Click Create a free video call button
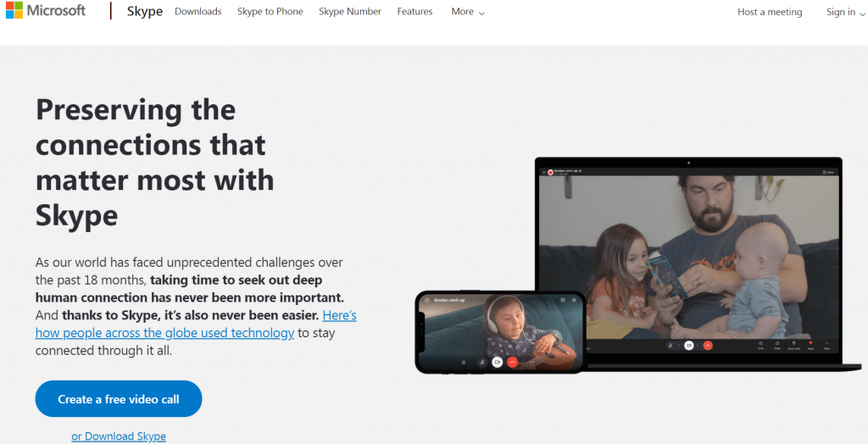 [x=119, y=398]
